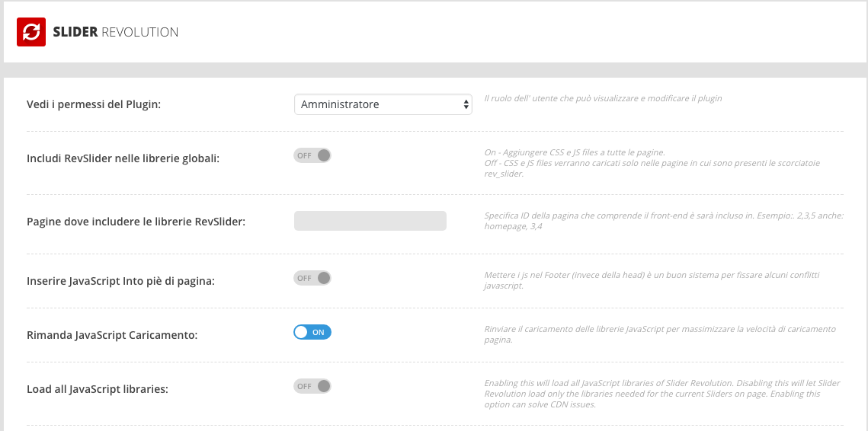
Task: Click the 'Il ruolo dell' utente' description text
Action: [603, 98]
